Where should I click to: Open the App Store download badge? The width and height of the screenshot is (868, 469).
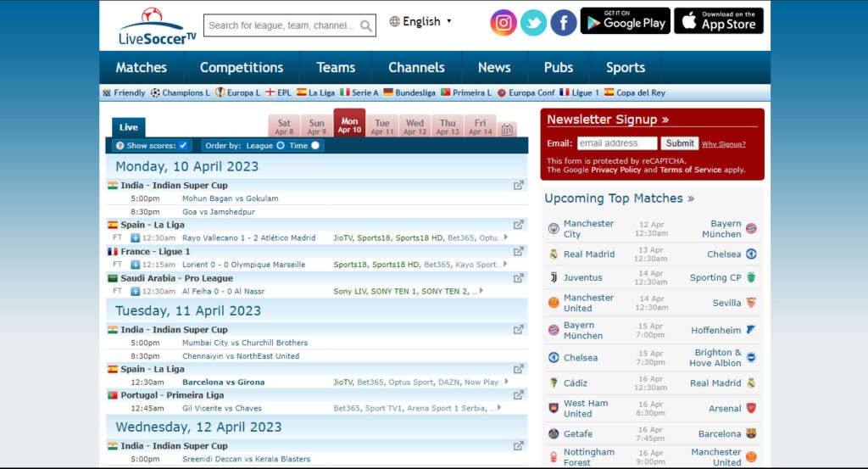pos(719,21)
